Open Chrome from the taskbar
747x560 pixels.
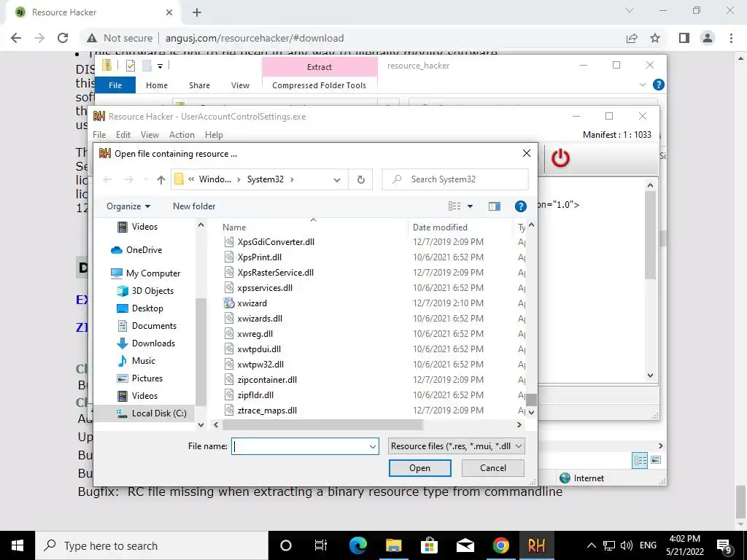(500, 545)
